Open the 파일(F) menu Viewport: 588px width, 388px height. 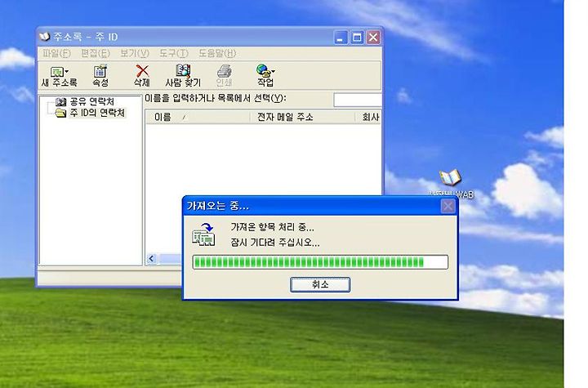click(56, 53)
